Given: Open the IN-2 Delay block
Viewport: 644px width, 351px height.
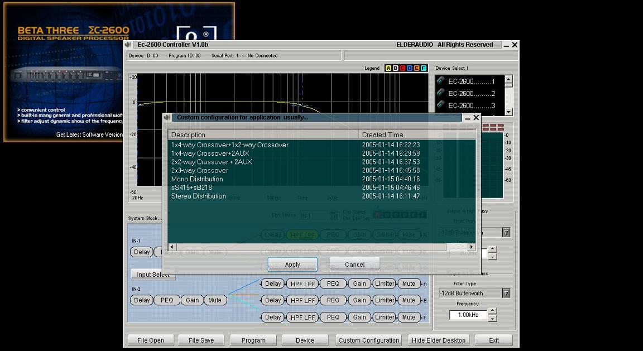Looking at the screenshot, I should pos(142,300).
